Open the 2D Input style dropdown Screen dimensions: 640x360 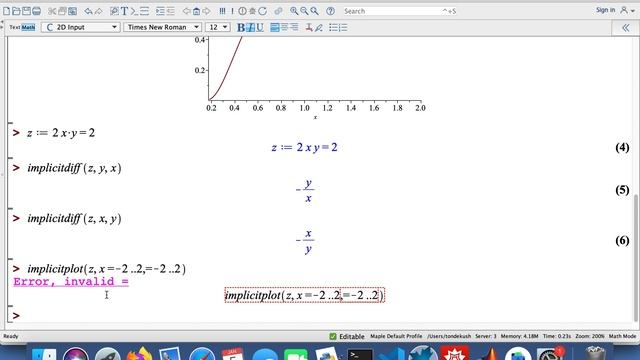(x=80, y=27)
